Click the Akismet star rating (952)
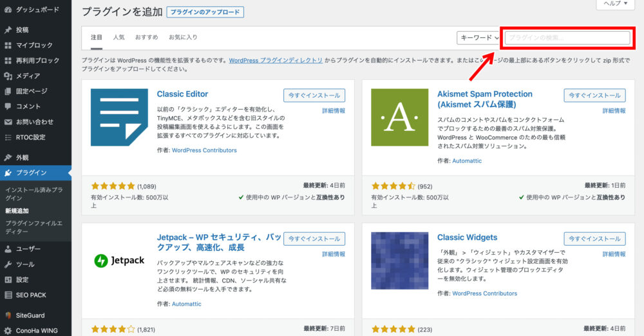 click(393, 186)
